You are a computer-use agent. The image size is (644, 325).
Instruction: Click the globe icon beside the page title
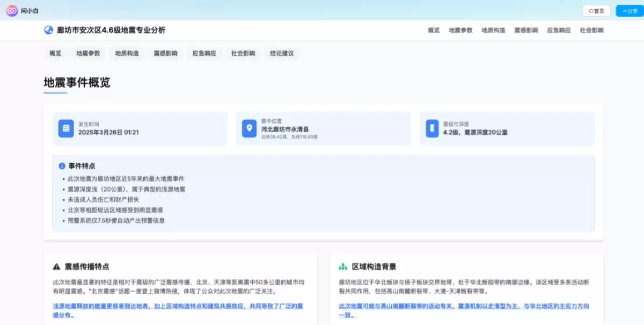(49, 30)
